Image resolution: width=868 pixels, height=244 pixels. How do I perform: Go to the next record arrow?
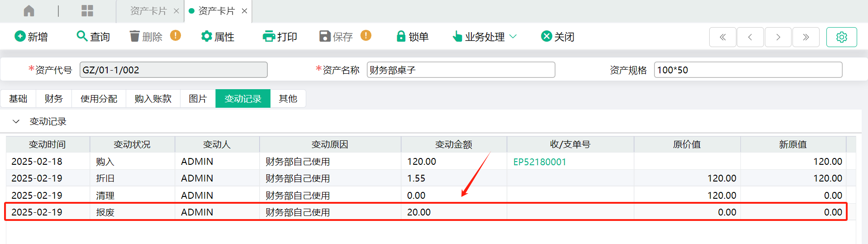click(778, 37)
